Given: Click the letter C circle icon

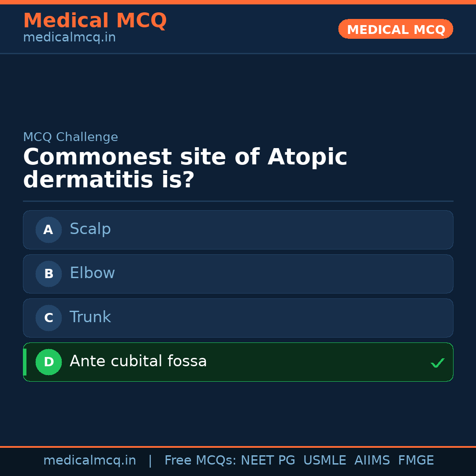Looking at the screenshot, I should click(48, 318).
